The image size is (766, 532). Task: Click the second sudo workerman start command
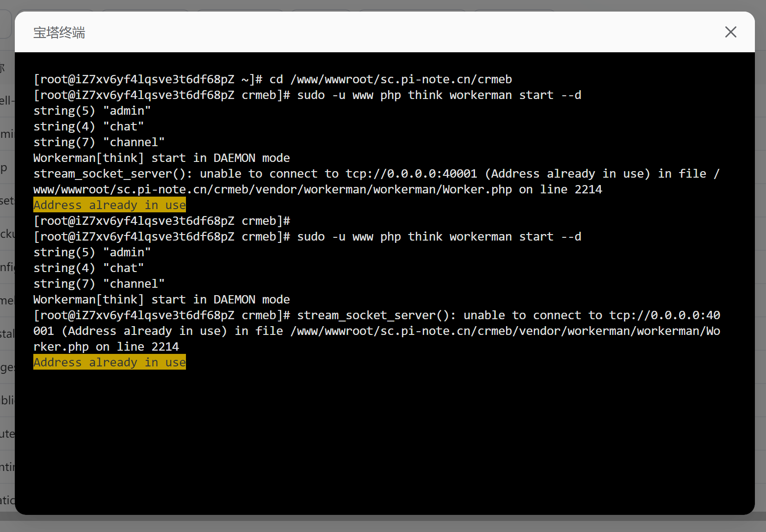[439, 237]
